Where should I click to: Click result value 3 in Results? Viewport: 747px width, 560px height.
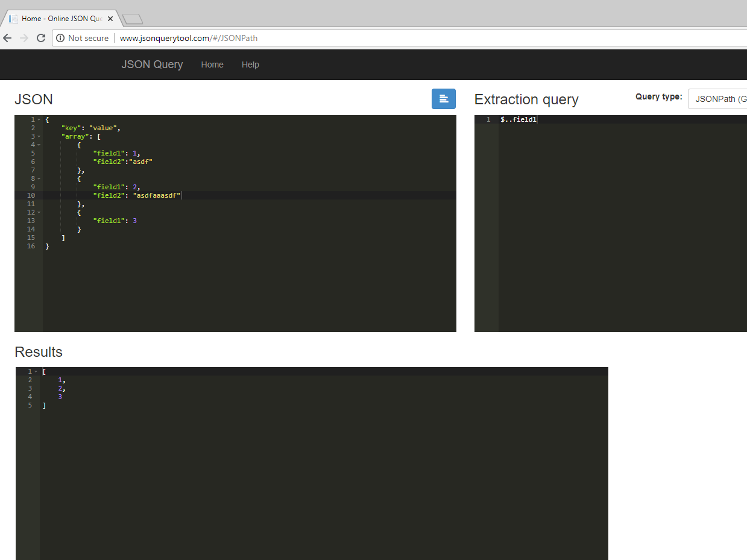coord(60,397)
